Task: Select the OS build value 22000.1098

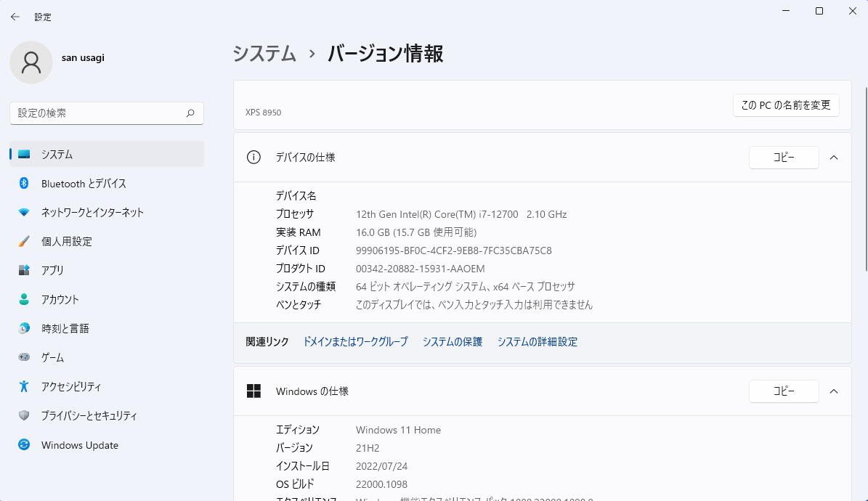Action: pyautogui.click(x=381, y=484)
